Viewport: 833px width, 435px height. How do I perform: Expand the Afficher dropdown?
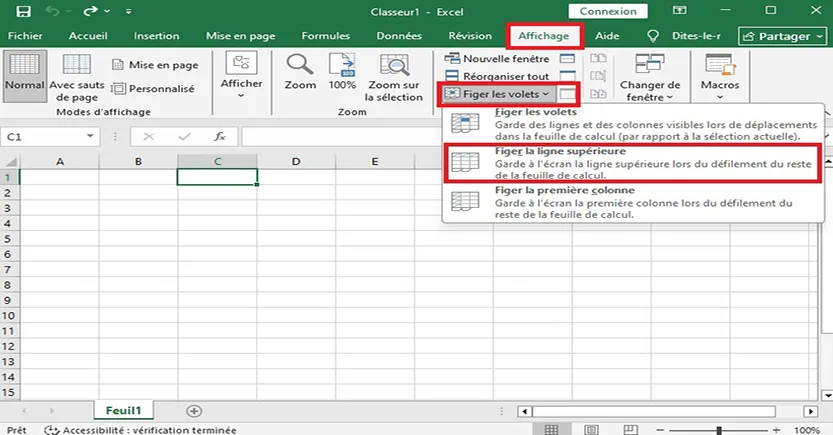pyautogui.click(x=241, y=76)
